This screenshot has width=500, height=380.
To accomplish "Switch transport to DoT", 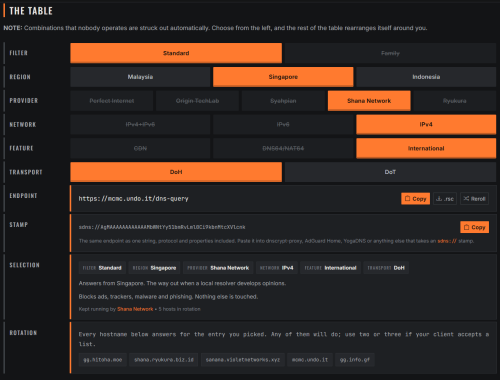I will pyautogui.click(x=390, y=172).
